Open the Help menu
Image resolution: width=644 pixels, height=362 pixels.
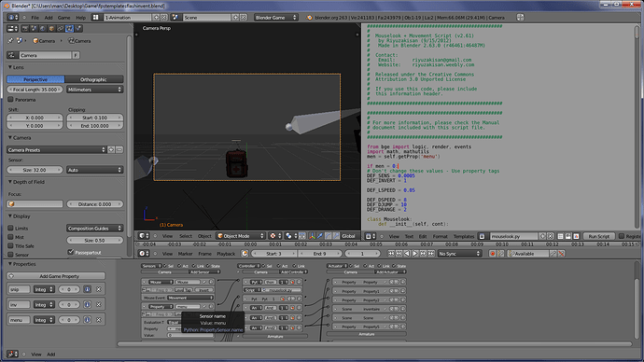pos(81,18)
